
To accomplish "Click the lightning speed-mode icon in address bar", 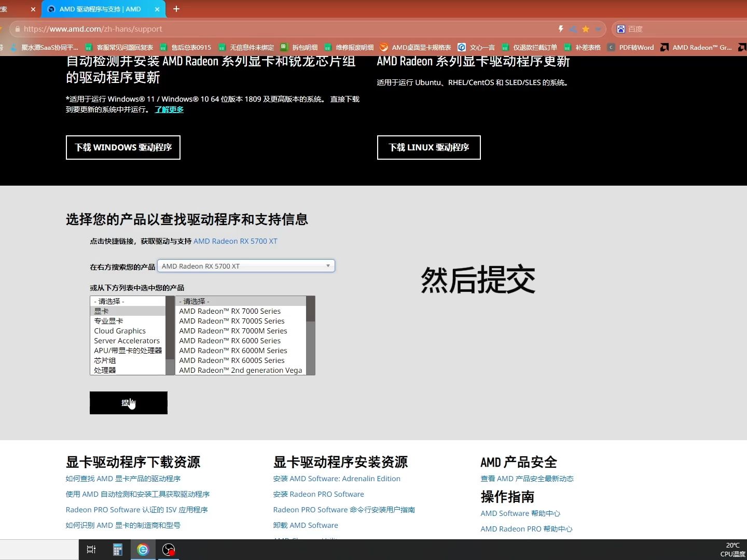I will point(561,29).
